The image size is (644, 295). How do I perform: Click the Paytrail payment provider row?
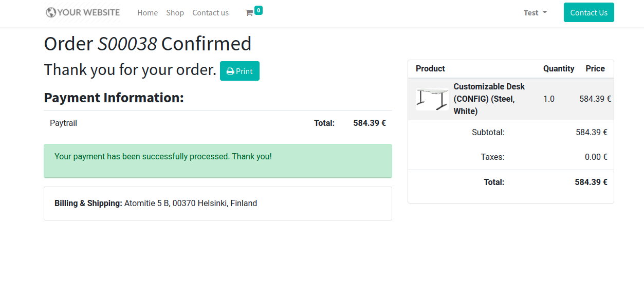click(218, 123)
